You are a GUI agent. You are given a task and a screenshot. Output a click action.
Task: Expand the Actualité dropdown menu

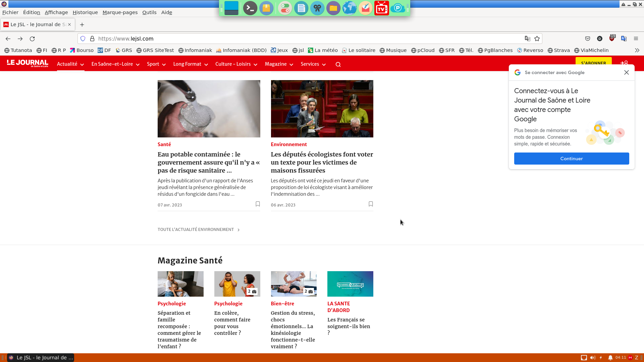click(70, 64)
